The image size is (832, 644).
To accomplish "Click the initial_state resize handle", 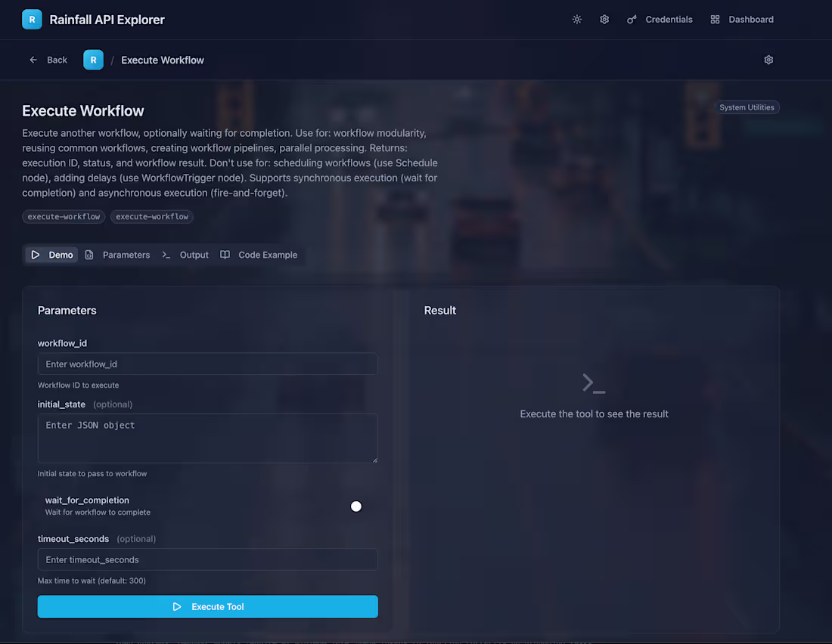I will [374, 460].
